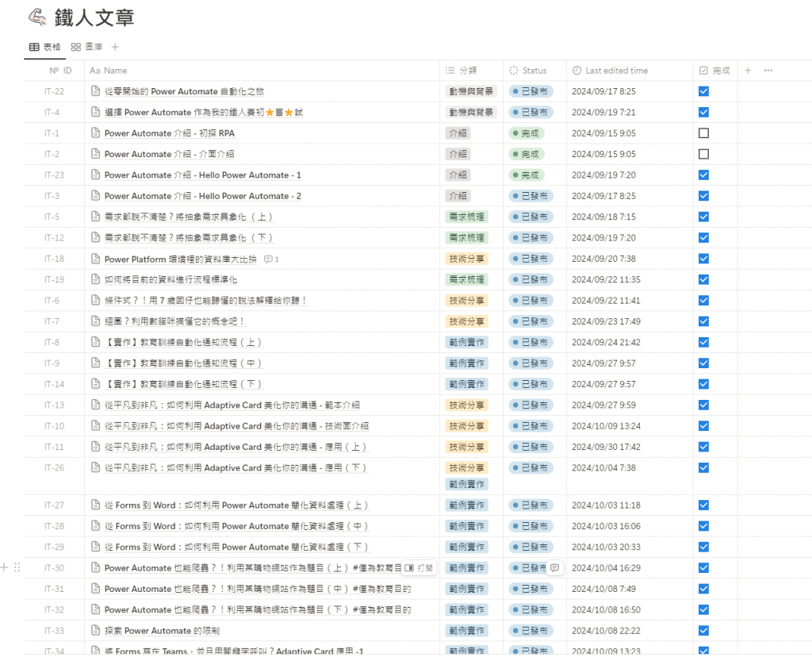Open Status dropdown for IT-33 已發布
Viewport: 812px width, 661px height.
(530, 630)
